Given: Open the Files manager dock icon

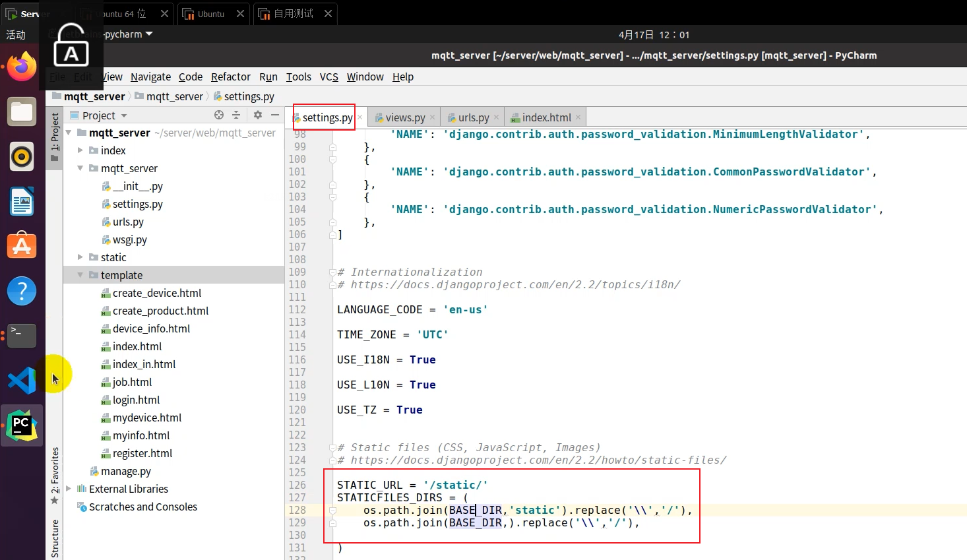Looking at the screenshot, I should [x=22, y=111].
